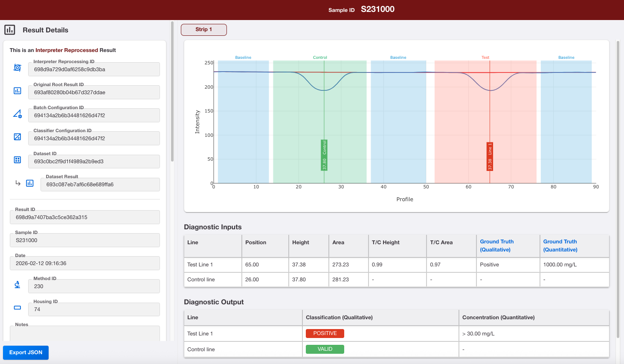Click the Dataset Result chart icon

click(x=30, y=183)
